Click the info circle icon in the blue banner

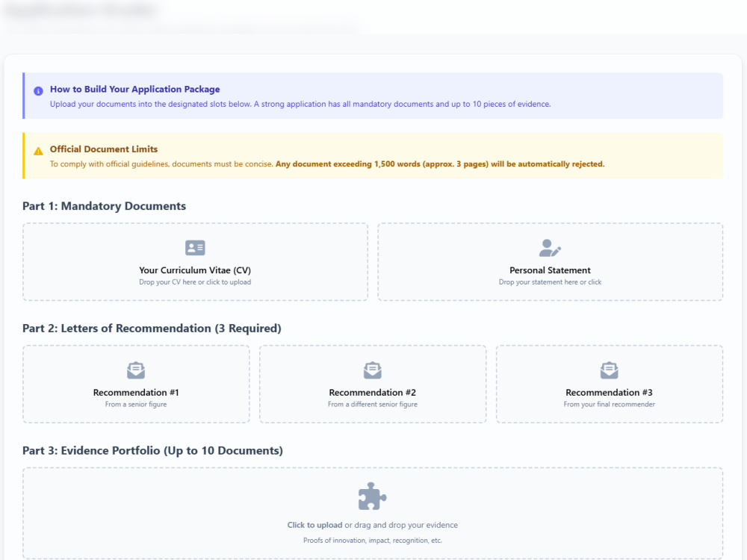coord(38,91)
